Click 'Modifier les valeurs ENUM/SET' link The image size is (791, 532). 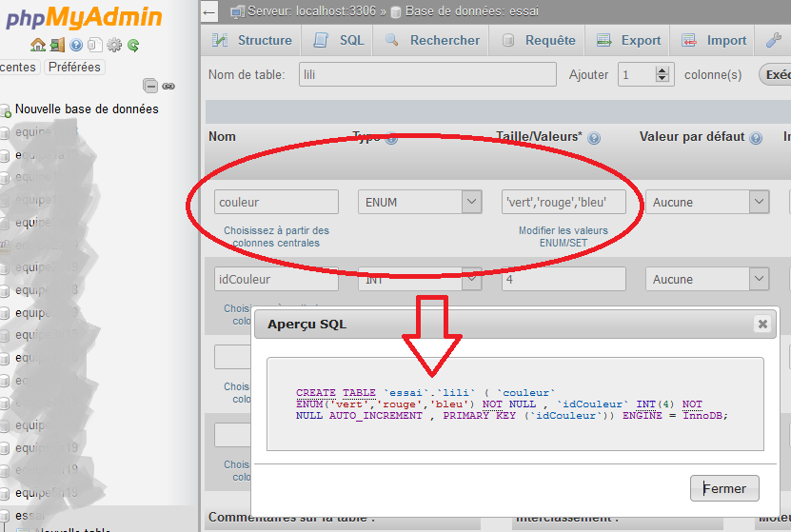tap(564, 237)
